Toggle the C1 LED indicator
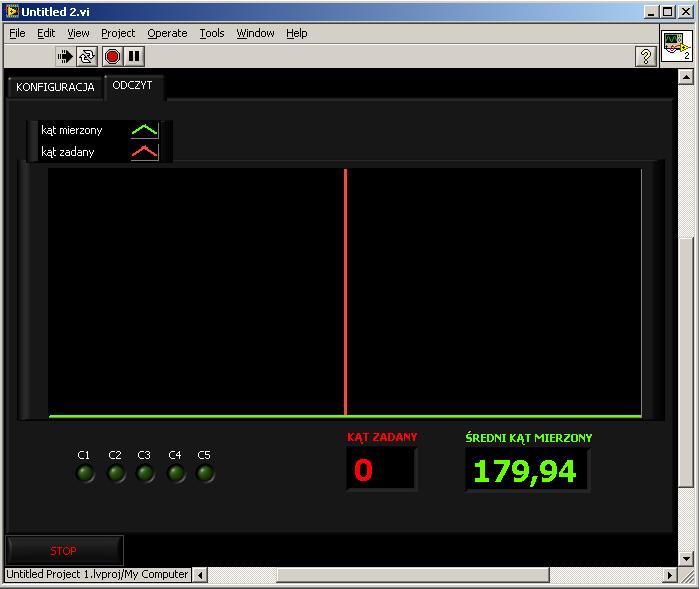700x589 pixels. click(x=85, y=473)
